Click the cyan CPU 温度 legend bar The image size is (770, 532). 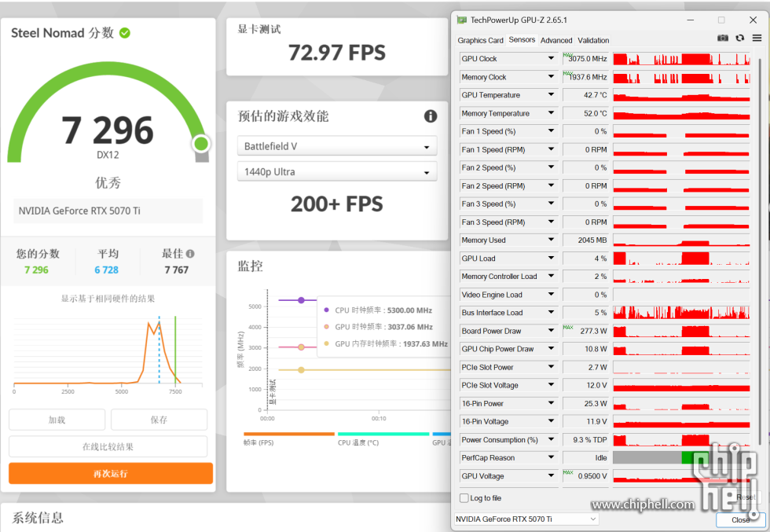383,434
